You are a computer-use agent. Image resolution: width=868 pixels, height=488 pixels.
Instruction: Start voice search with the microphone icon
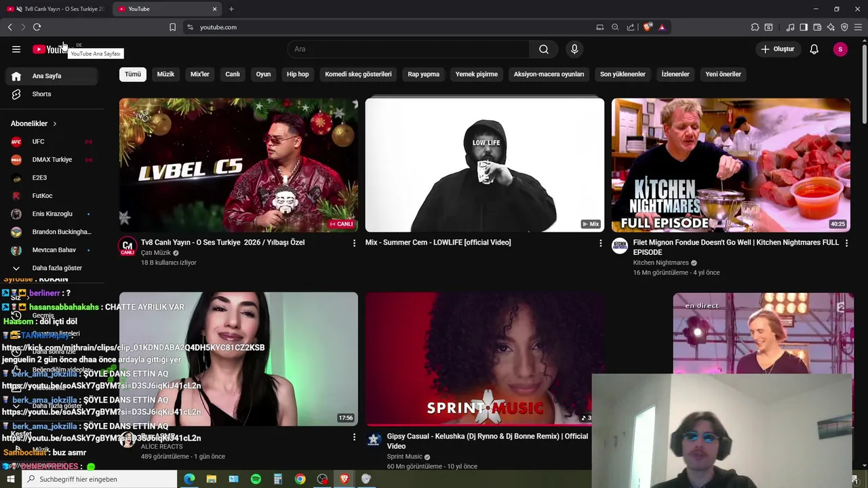click(x=574, y=49)
